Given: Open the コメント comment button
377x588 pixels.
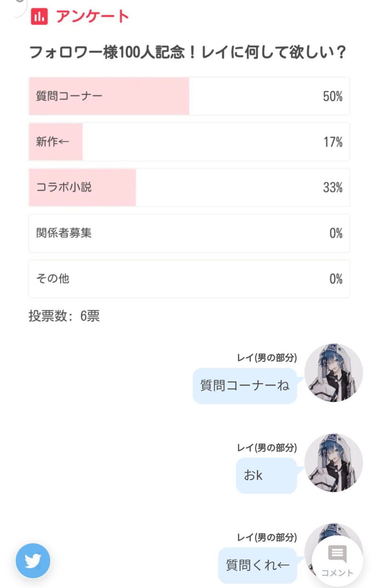Looking at the screenshot, I should (337, 561).
